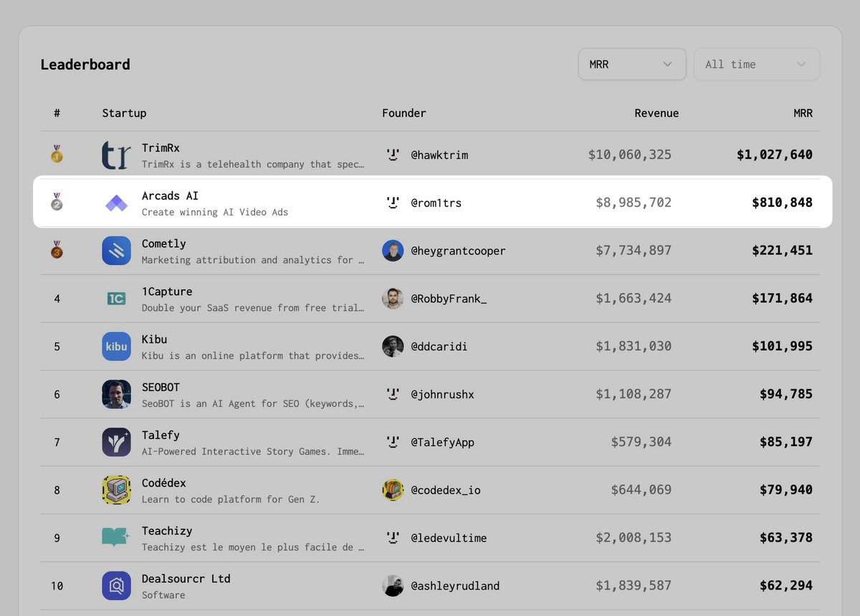The width and height of the screenshot is (860, 616).
Task: Click the Kibu logo icon
Action: [116, 347]
